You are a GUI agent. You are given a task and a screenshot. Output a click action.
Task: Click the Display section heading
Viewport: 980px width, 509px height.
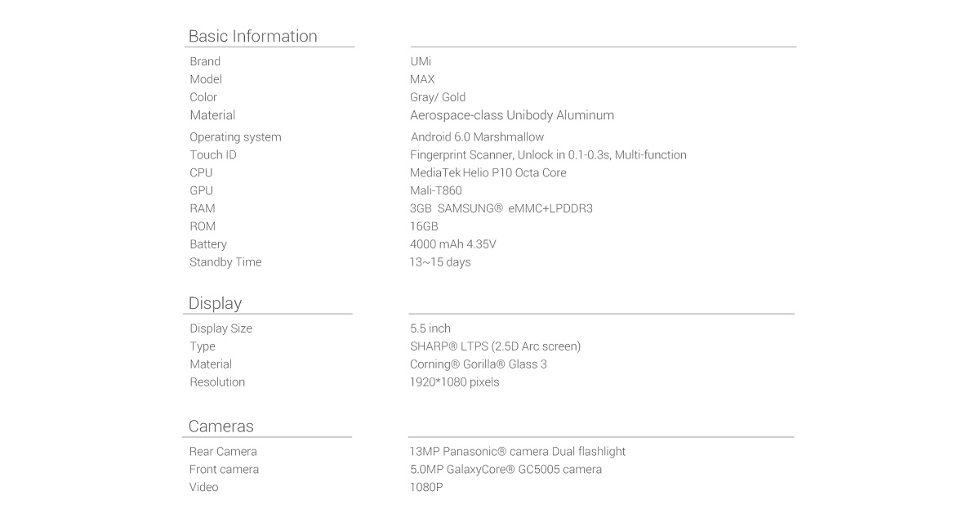(x=215, y=303)
